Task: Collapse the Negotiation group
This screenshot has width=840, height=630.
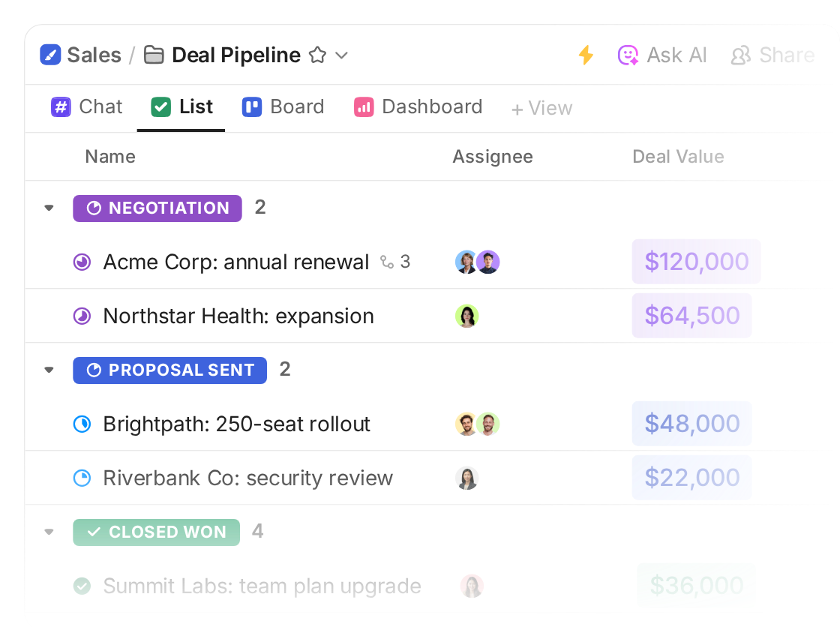Action: pyautogui.click(x=49, y=208)
